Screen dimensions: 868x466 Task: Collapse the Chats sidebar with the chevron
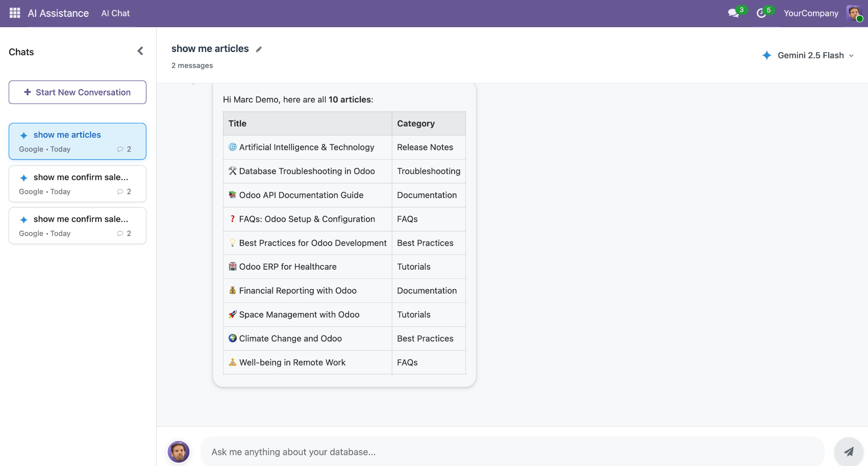(x=140, y=51)
